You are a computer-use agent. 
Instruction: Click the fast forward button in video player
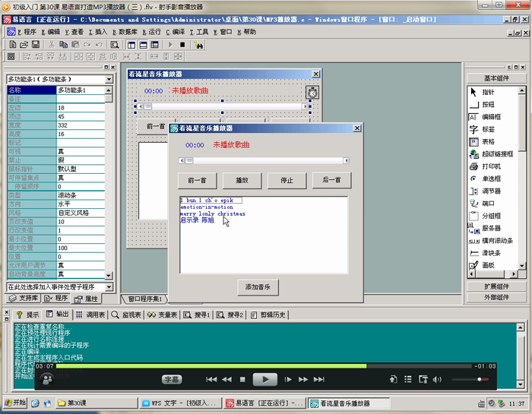point(303,379)
